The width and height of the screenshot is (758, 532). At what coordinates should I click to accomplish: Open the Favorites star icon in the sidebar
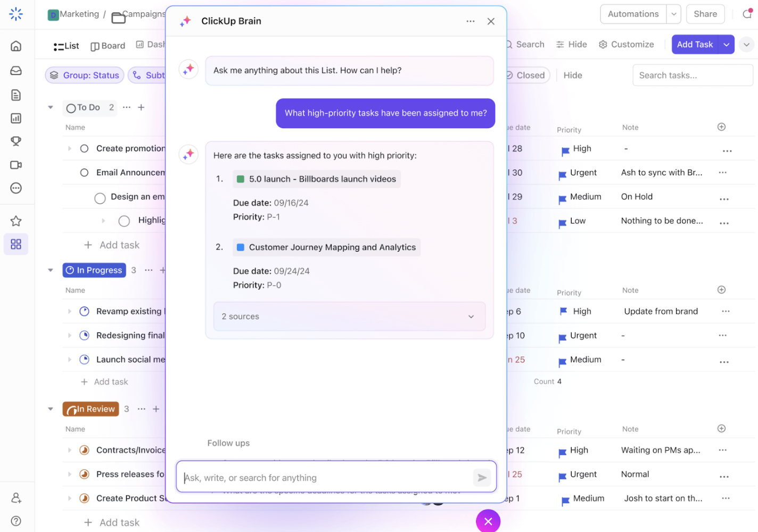pyautogui.click(x=16, y=221)
